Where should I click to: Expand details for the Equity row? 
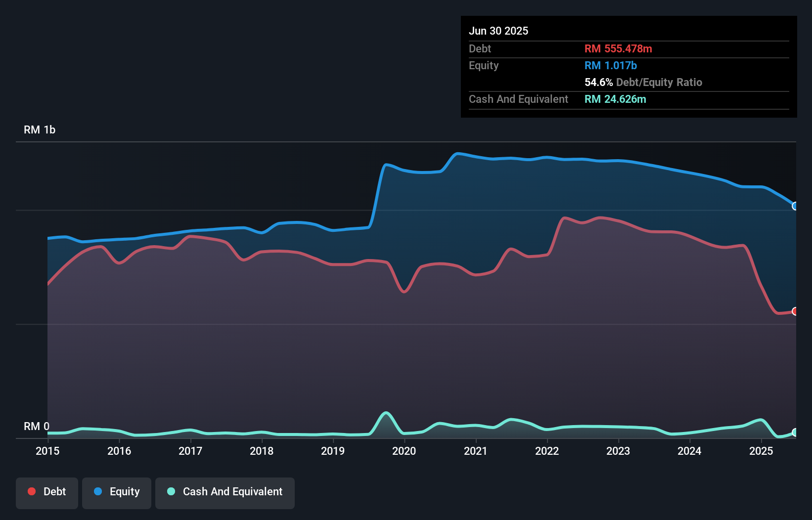pyautogui.click(x=483, y=65)
